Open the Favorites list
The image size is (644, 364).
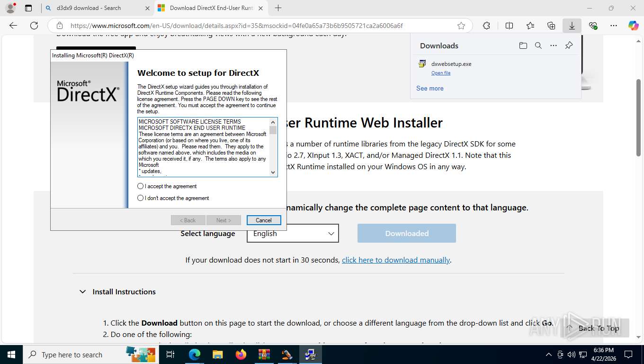tap(530, 26)
